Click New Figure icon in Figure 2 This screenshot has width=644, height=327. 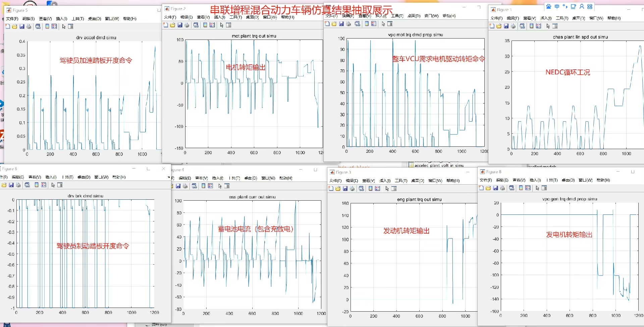pos(166,25)
